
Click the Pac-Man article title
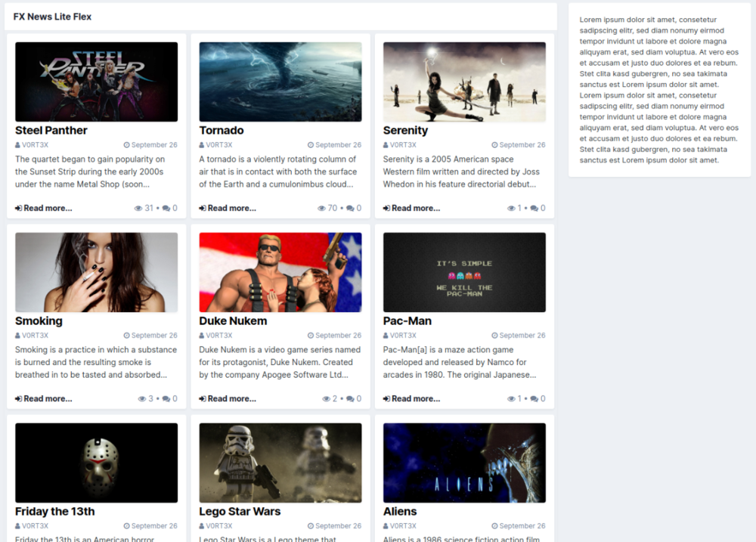coord(407,321)
